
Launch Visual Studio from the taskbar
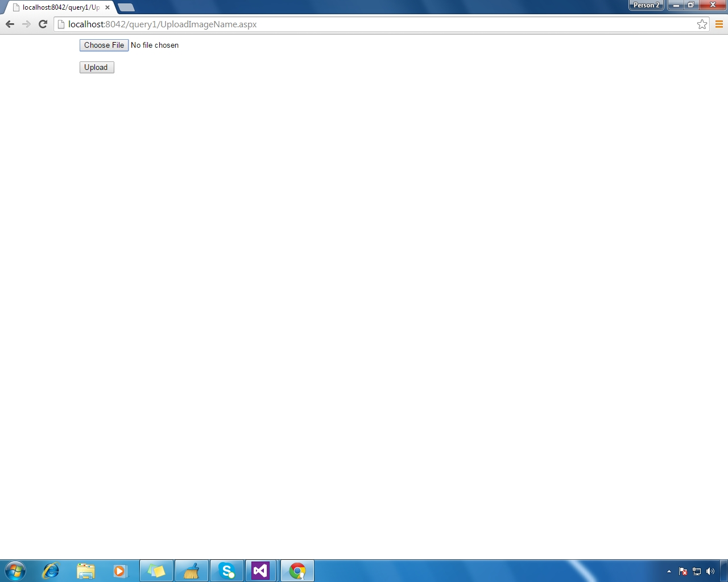tap(262, 570)
